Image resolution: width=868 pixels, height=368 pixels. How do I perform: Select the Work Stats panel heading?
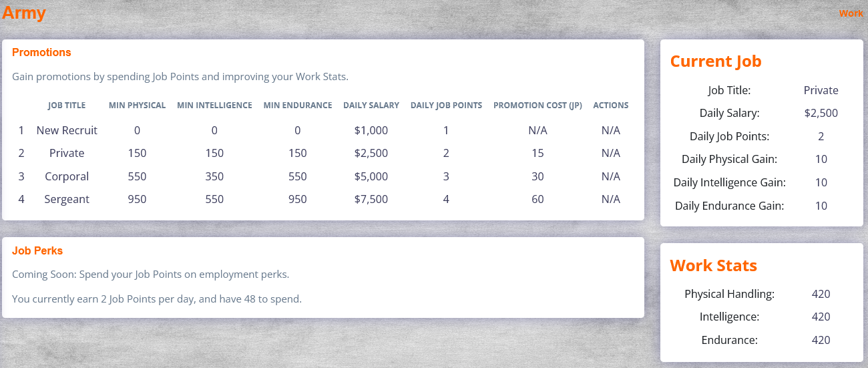click(x=713, y=266)
